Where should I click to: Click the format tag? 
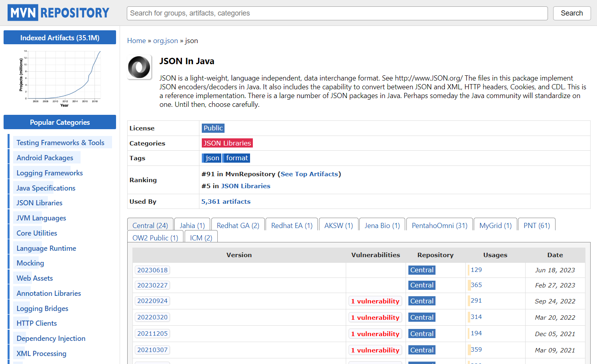click(x=237, y=158)
